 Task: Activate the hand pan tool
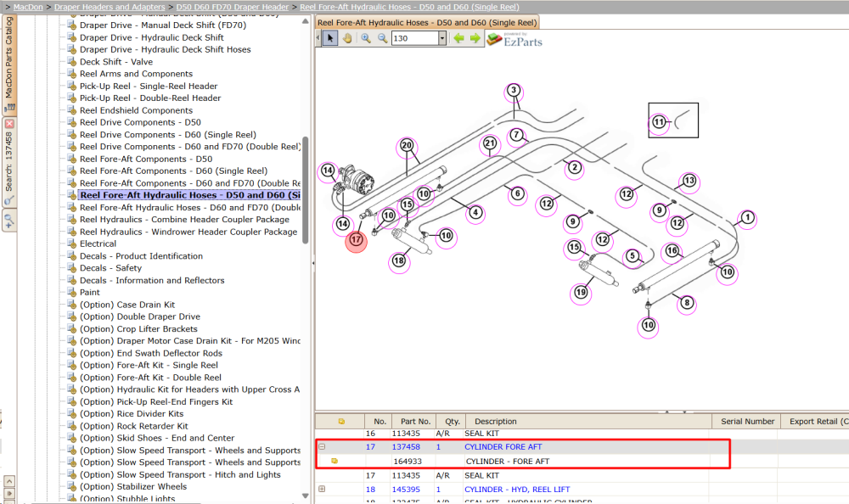click(x=347, y=38)
